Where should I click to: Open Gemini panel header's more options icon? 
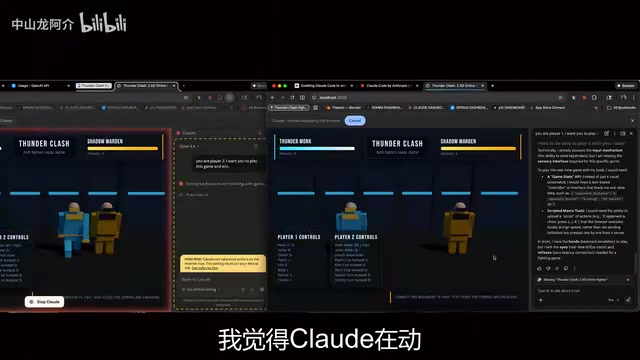click(615, 133)
